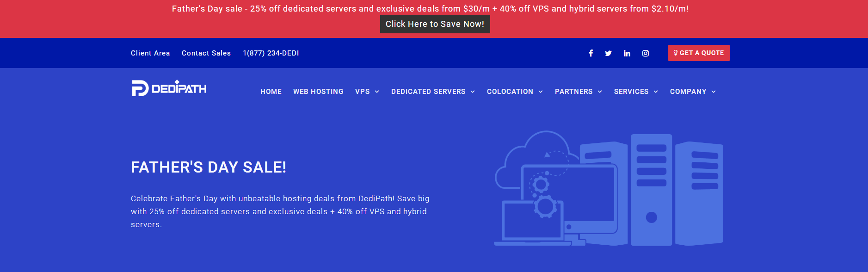Image resolution: width=868 pixels, height=272 pixels.
Task: Click the 'Celebrate Father's Day' paragraph text
Action: click(x=280, y=211)
